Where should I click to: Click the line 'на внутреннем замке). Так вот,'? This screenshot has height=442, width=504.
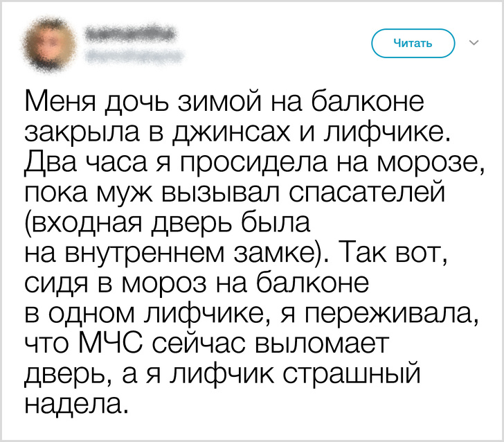pyautogui.click(x=237, y=251)
